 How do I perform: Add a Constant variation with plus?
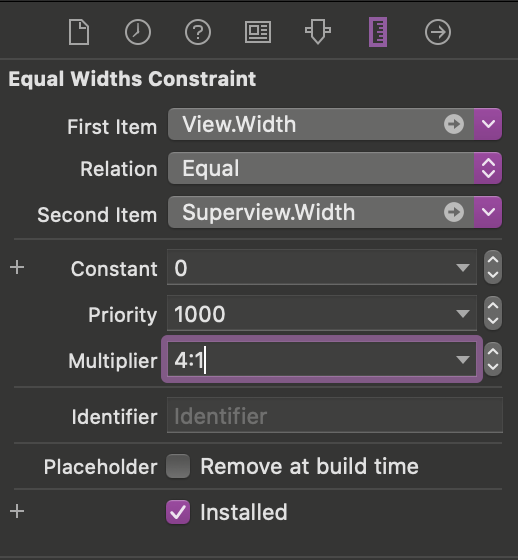17,268
